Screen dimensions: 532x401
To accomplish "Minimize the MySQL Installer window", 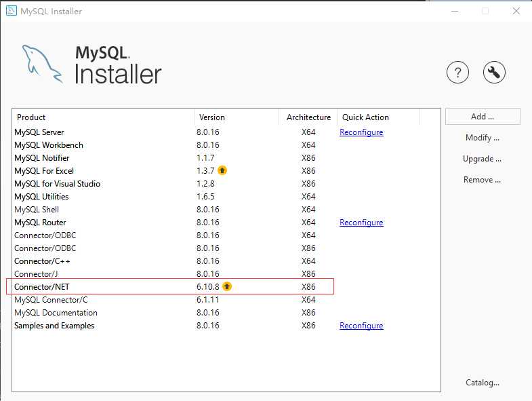I will click(x=455, y=12).
